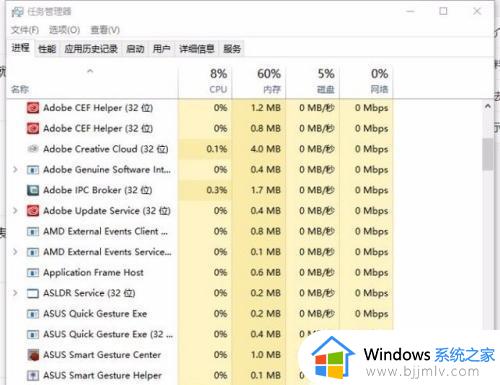Select Application Frame Host row name
This screenshot has width=500, height=385.
coord(93,273)
